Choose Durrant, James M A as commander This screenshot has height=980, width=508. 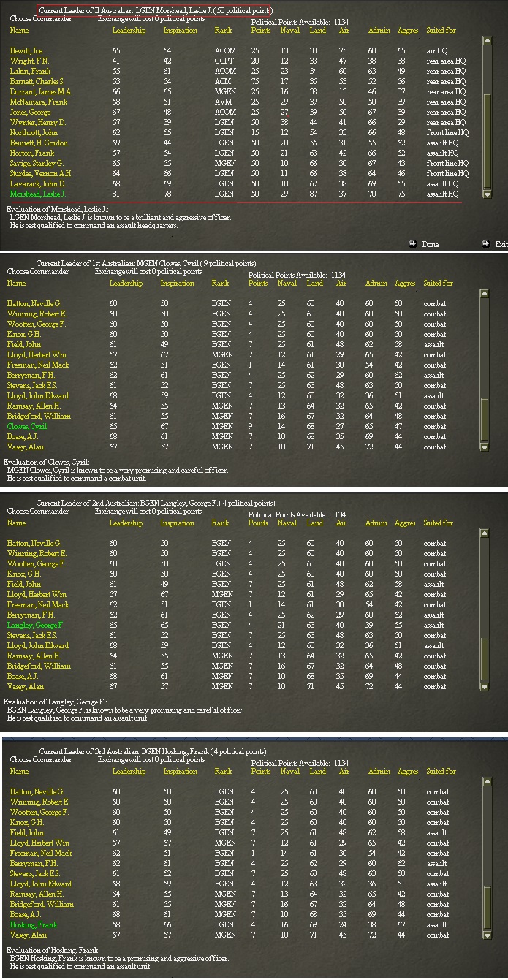click(41, 92)
